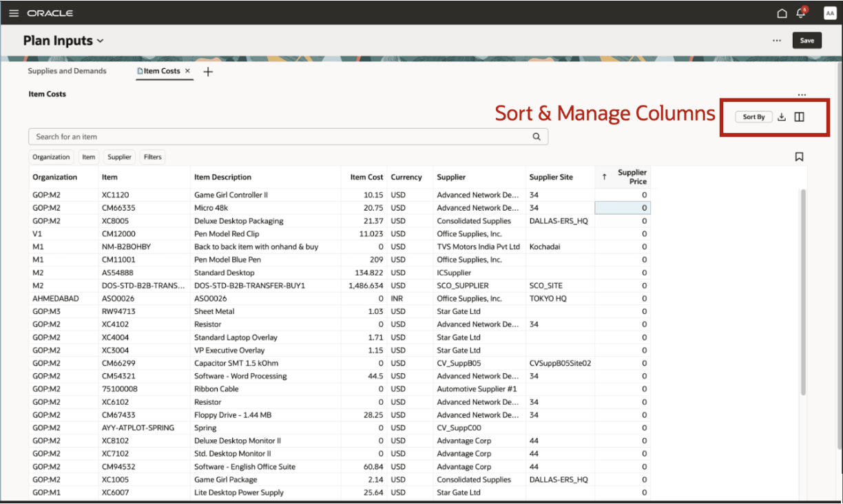Add a new tab with the plus icon
843x504 pixels.
pyautogui.click(x=208, y=71)
